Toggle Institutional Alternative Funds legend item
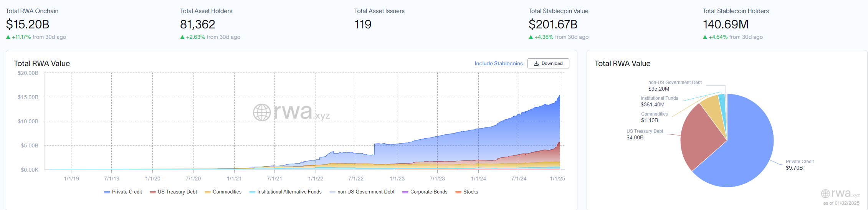This screenshot has height=210, width=868. pyautogui.click(x=285, y=192)
